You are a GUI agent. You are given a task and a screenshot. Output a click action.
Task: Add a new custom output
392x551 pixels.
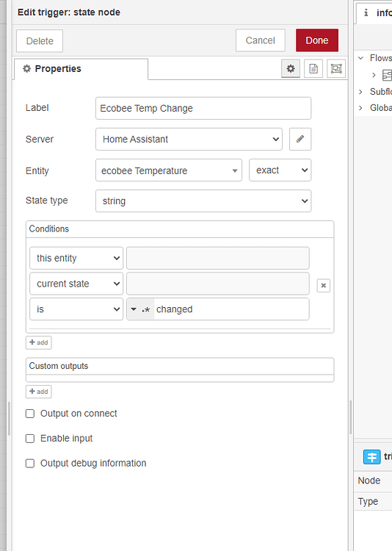(39, 392)
